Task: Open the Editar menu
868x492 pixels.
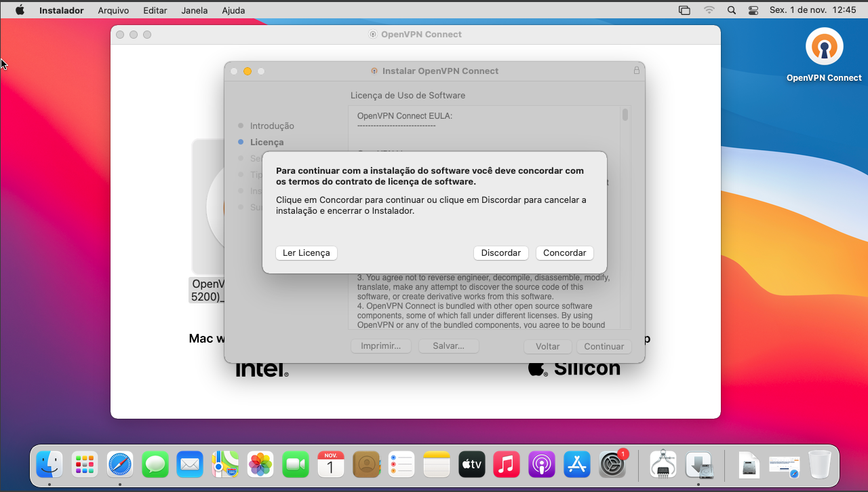Action: [x=155, y=10]
